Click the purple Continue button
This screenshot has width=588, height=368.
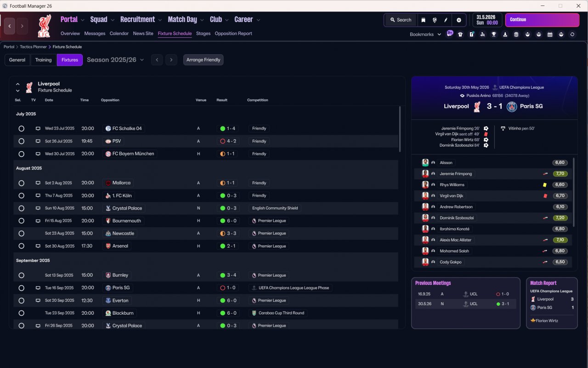pyautogui.click(x=542, y=20)
